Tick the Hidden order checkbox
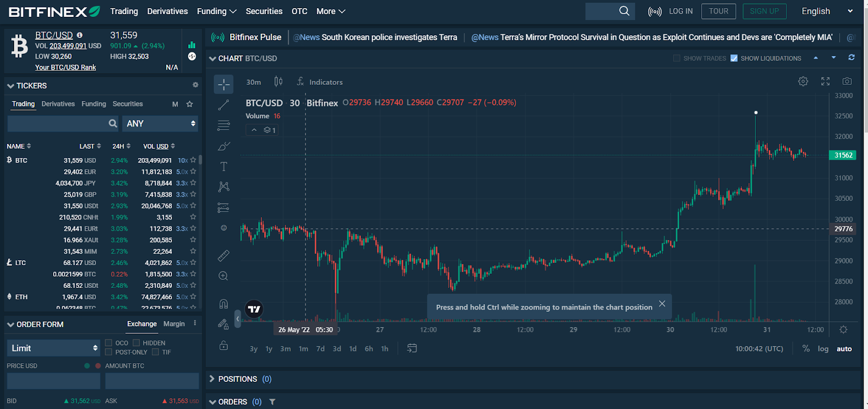The height and width of the screenshot is (409, 868). pyautogui.click(x=136, y=343)
